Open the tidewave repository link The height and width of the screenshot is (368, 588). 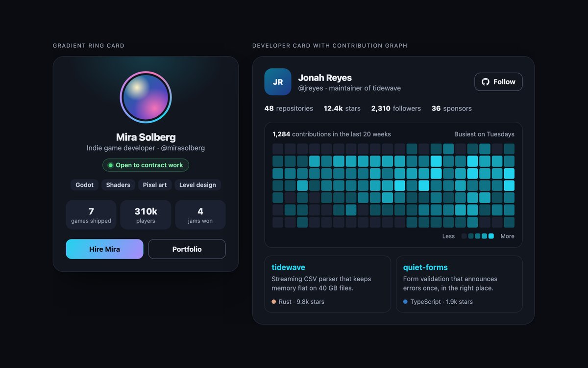pos(288,267)
